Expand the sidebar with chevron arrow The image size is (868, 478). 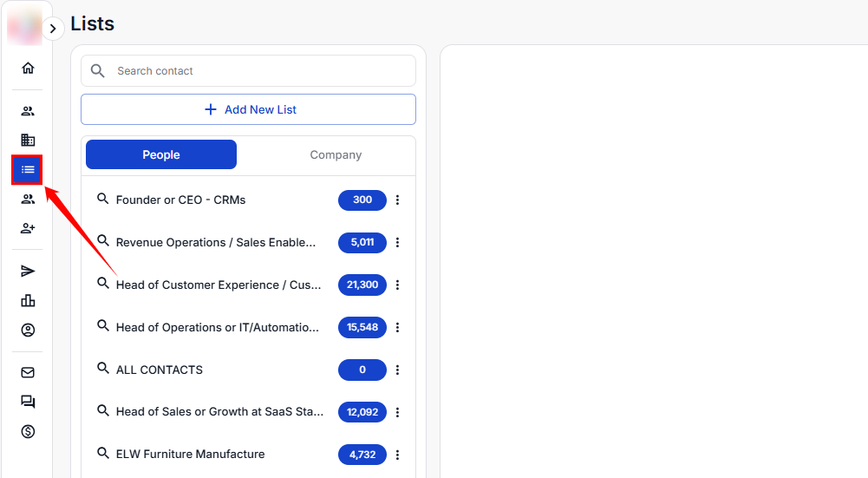tap(53, 29)
